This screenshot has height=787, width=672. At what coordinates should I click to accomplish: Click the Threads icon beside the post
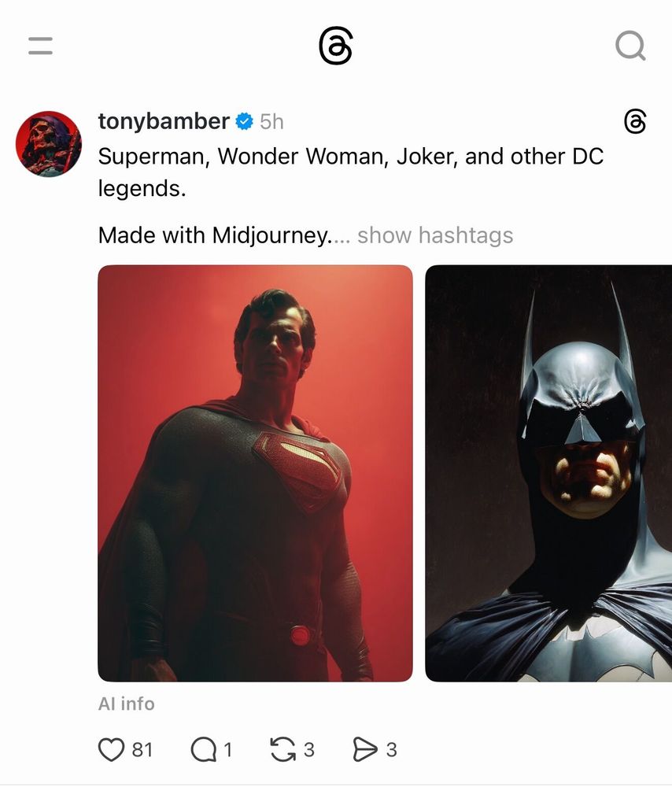(636, 121)
